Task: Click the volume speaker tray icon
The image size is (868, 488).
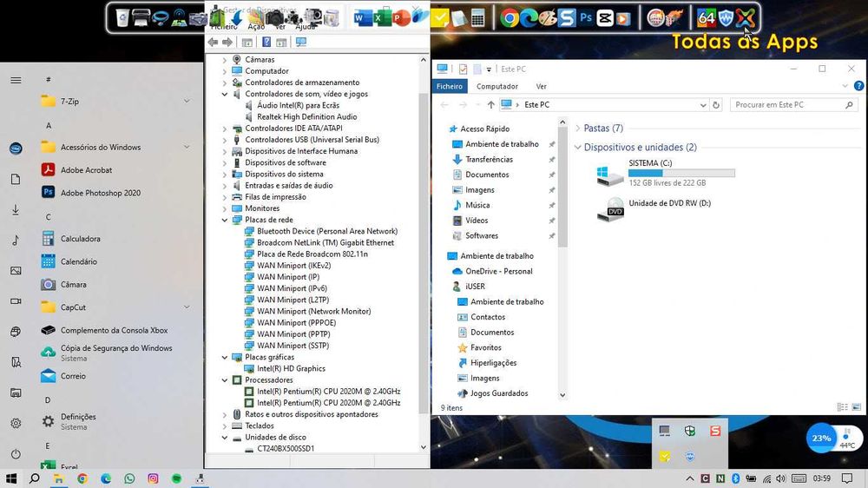Action: click(x=780, y=478)
